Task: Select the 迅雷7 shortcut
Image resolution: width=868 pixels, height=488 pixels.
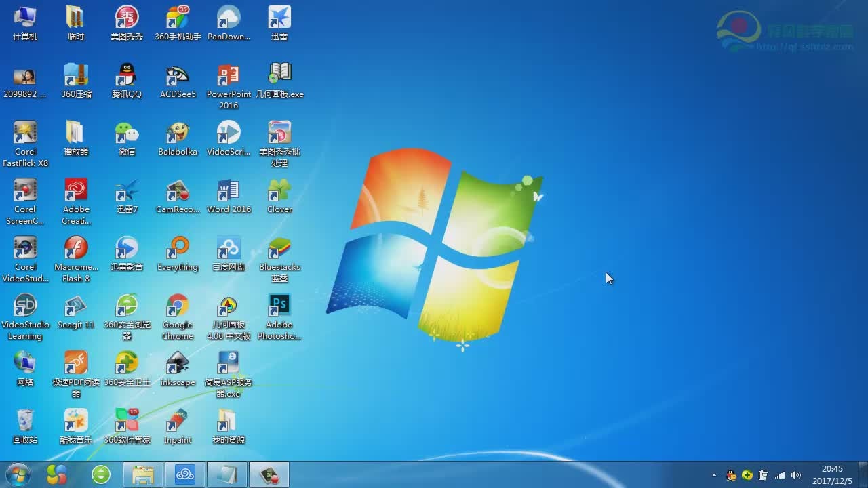Action: tap(127, 197)
